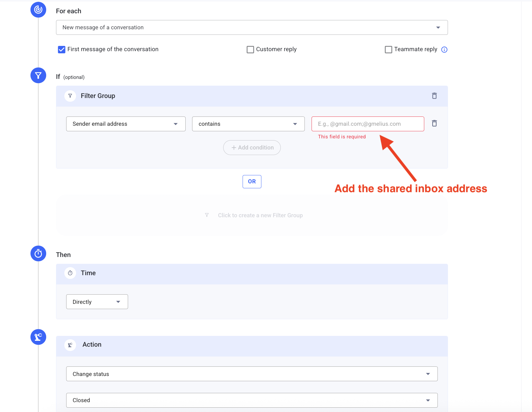
Task: Click the OR button
Action: [x=252, y=182]
